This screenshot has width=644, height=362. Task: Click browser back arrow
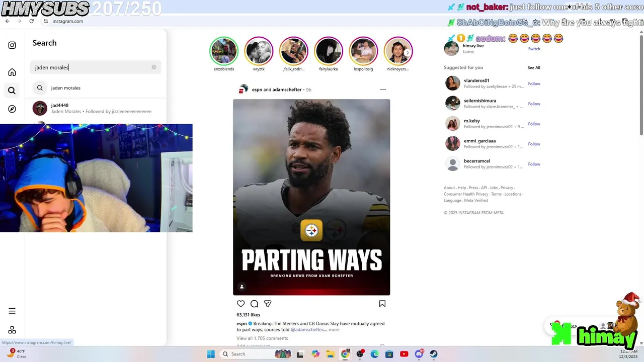coord(7,21)
